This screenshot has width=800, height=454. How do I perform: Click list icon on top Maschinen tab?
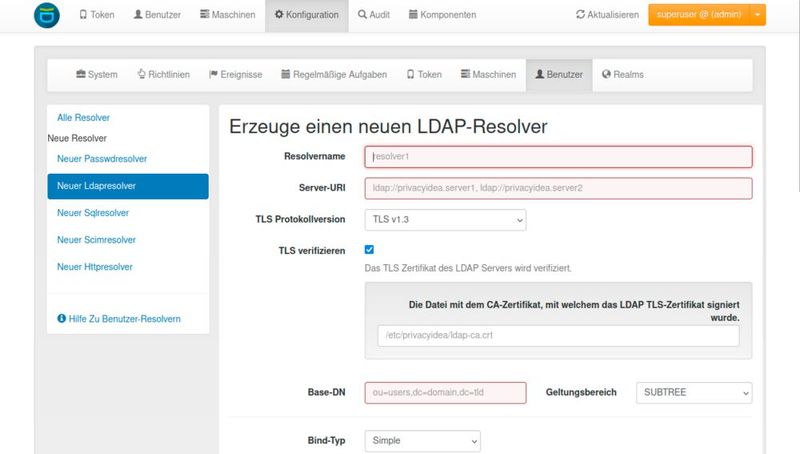(205, 14)
